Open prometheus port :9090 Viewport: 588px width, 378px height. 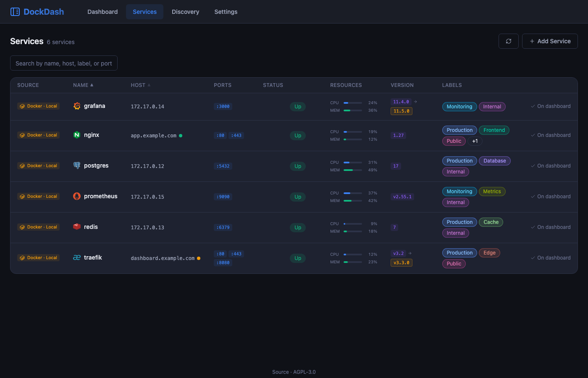click(223, 197)
